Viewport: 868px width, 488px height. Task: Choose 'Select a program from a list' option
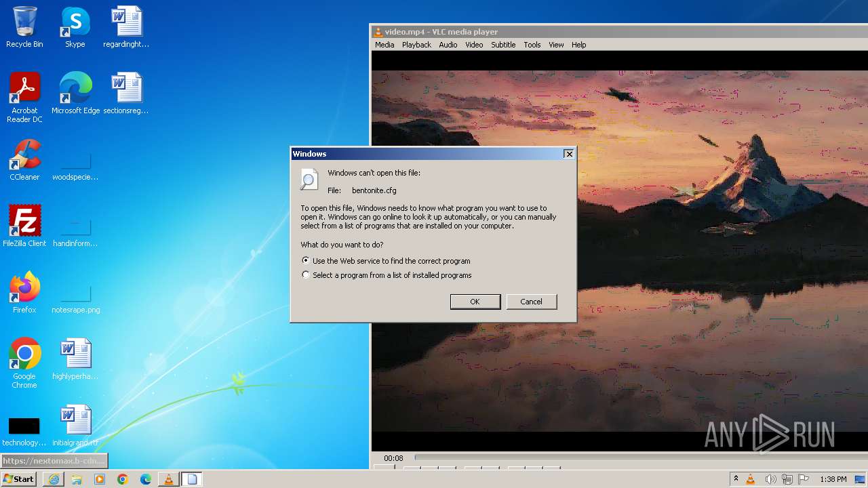coord(386,275)
